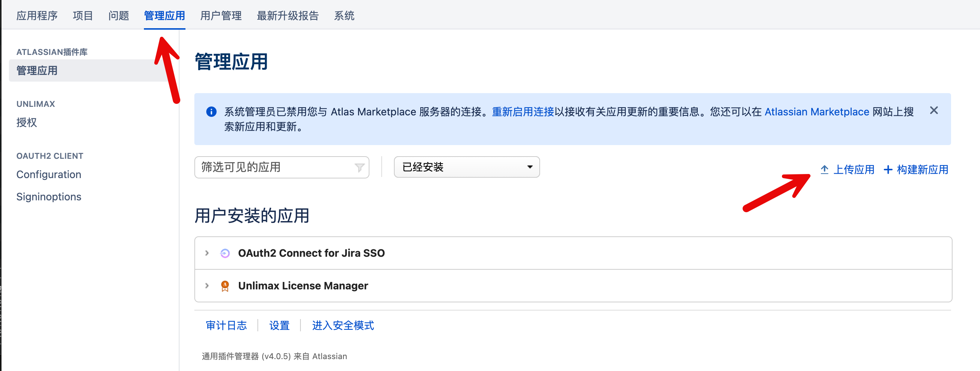Expand the Unlimax License Manager row
The image size is (980, 371).
coord(207,286)
